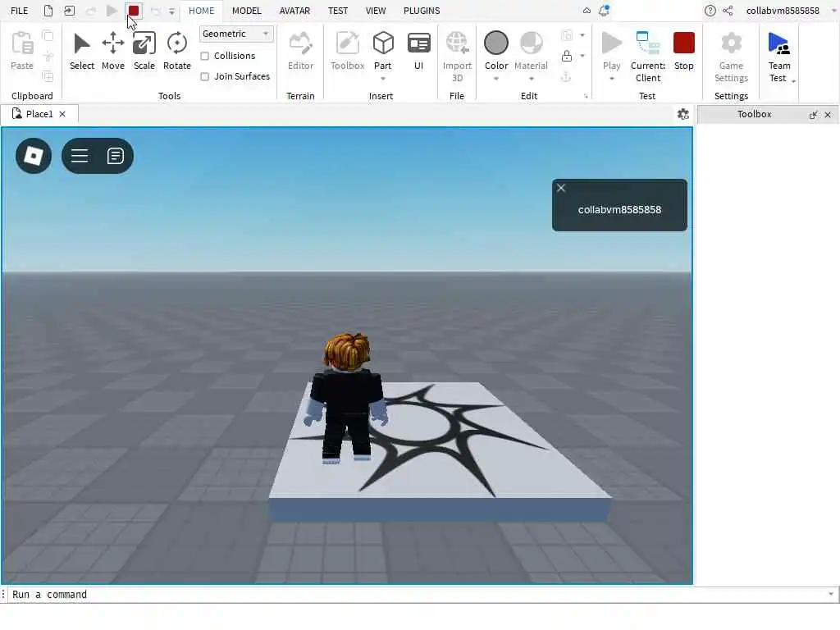The height and width of the screenshot is (630, 840).
Task: Click the red stop square in quick access toolbar
Action: point(134,11)
